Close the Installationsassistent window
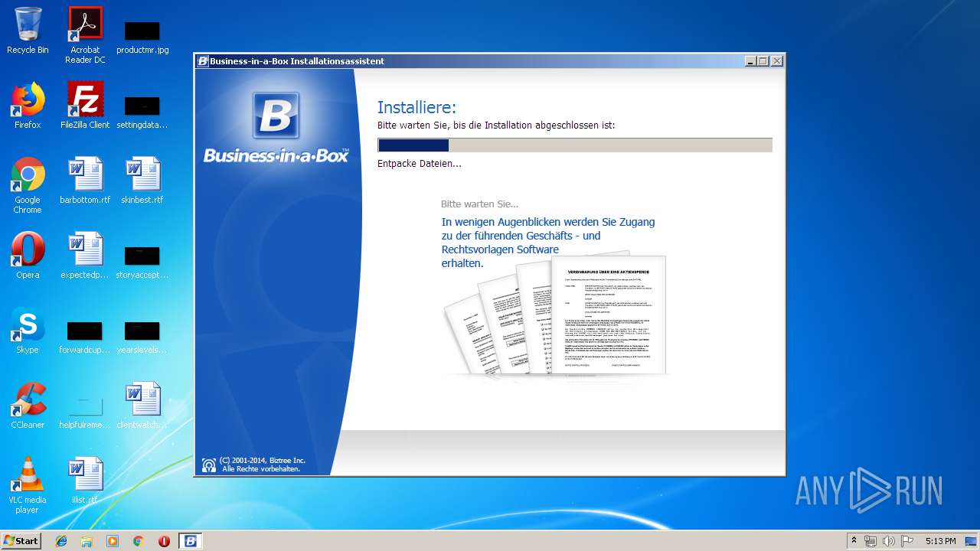The image size is (980, 551). [x=776, y=61]
